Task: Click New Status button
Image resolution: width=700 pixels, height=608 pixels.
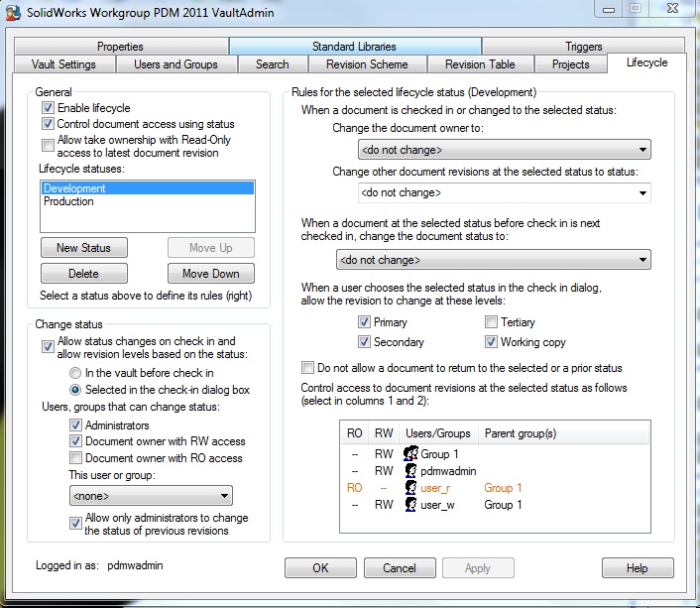Action: (x=84, y=248)
